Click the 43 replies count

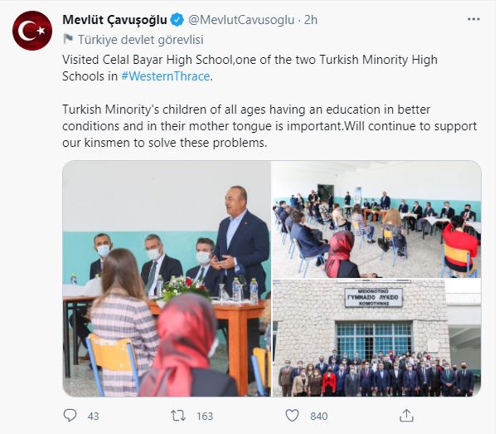click(93, 417)
